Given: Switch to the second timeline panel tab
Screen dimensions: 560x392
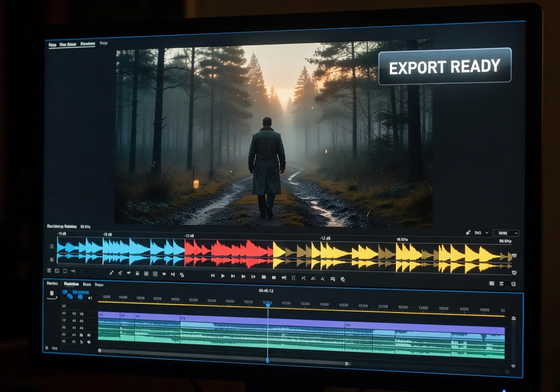Looking at the screenshot, I should (71, 284).
